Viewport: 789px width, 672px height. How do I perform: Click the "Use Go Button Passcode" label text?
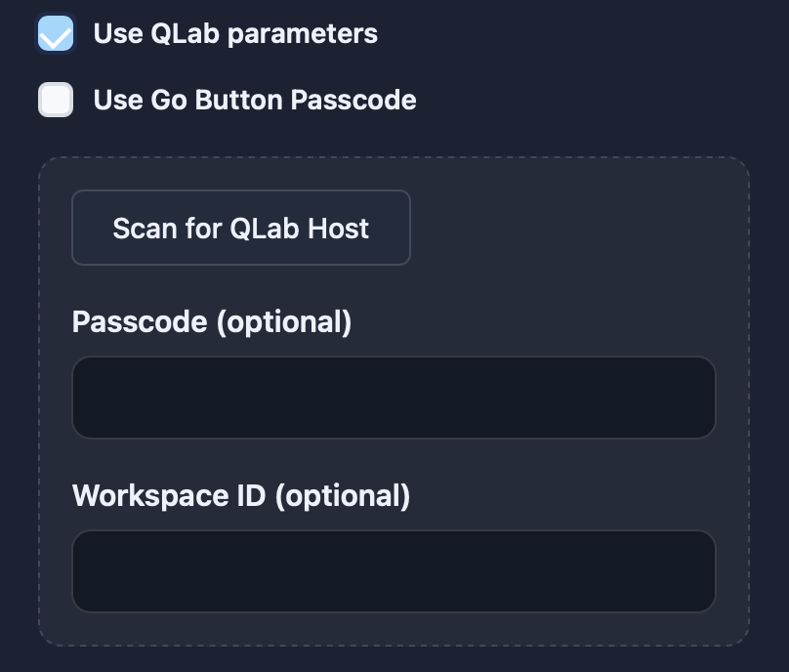tap(255, 100)
